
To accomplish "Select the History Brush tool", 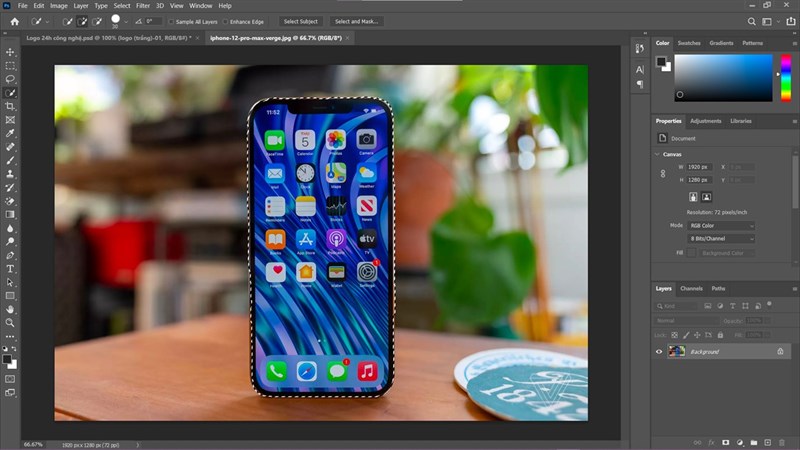I will [x=10, y=187].
